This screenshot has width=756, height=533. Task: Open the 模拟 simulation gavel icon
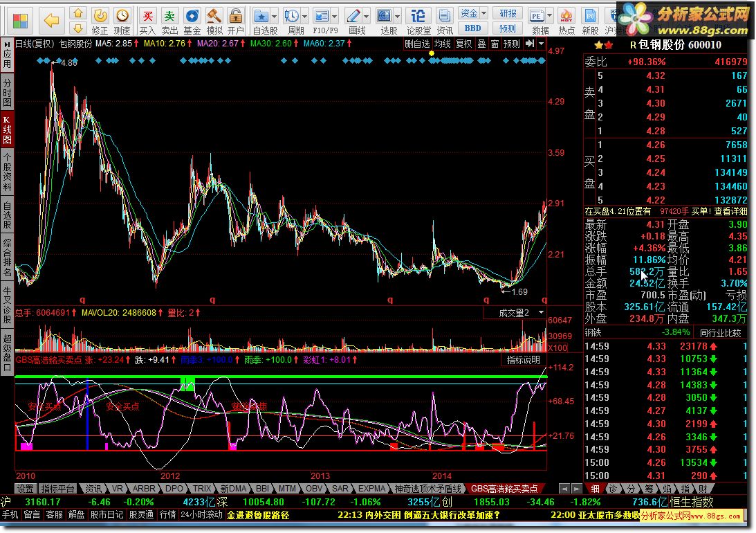click(x=214, y=16)
